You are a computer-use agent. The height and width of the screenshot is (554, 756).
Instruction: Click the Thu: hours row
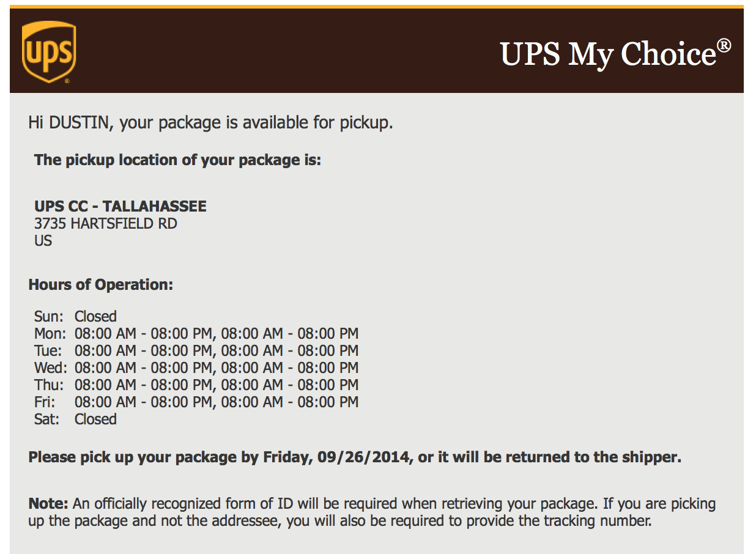coord(196,385)
